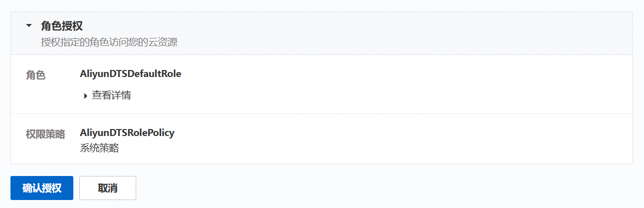Click the "Policy" part of AliyunDTSRolePolicy

coord(162,133)
